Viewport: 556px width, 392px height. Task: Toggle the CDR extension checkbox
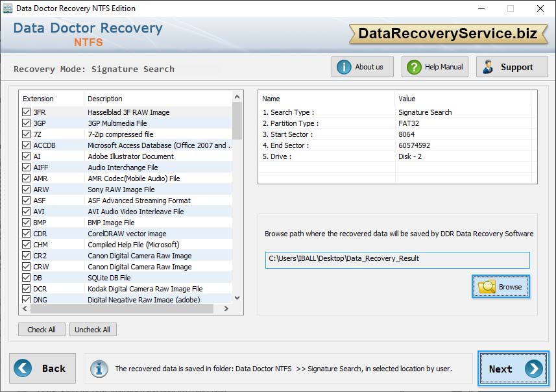click(26, 234)
